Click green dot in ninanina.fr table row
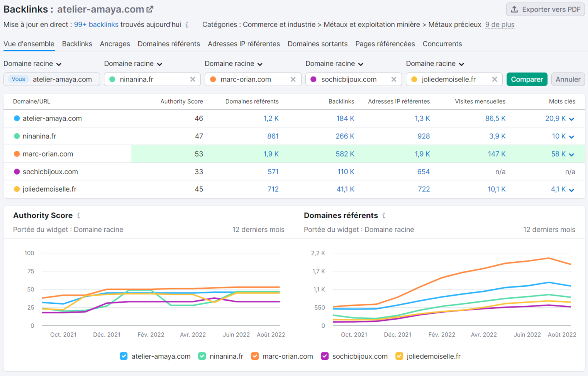 [x=17, y=136]
